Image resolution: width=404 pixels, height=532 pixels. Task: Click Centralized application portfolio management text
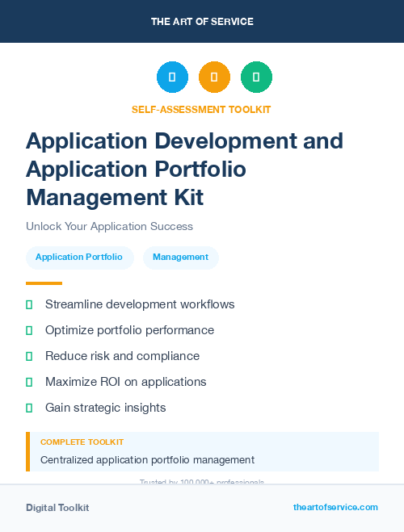[147, 460]
